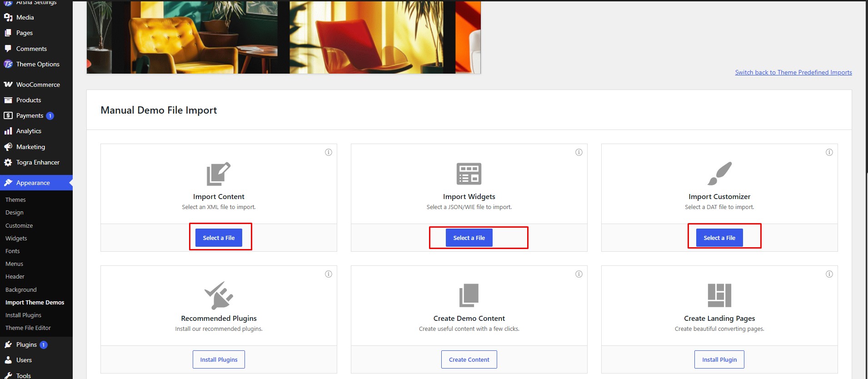The height and width of the screenshot is (379, 868).
Task: Select Install Plugins submenu entry
Action: click(23, 315)
